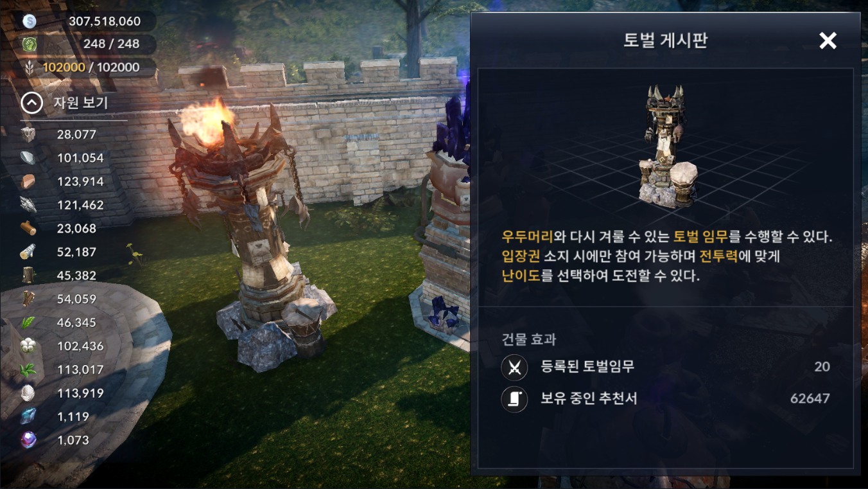Click the blue crystal resource icon showing 1,119

tap(28, 416)
